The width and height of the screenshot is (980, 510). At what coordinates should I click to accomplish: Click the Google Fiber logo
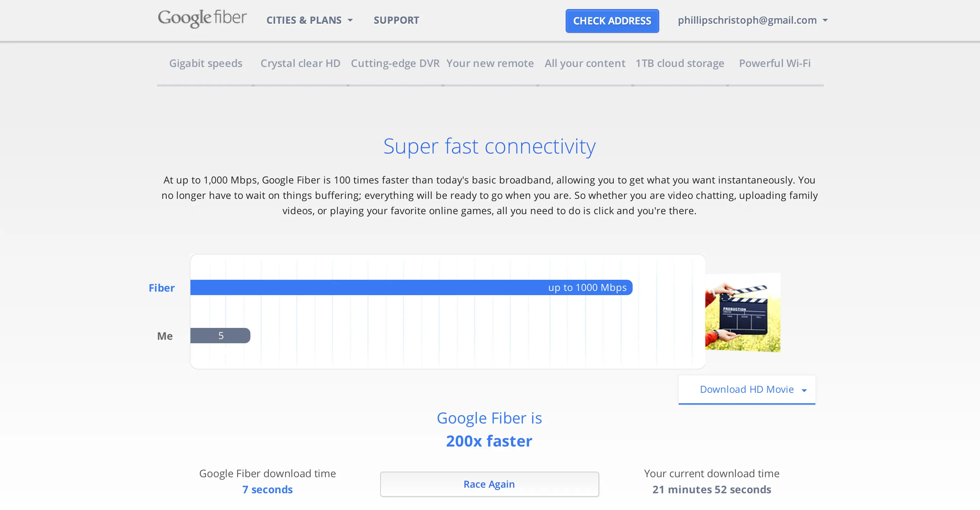coord(202,19)
